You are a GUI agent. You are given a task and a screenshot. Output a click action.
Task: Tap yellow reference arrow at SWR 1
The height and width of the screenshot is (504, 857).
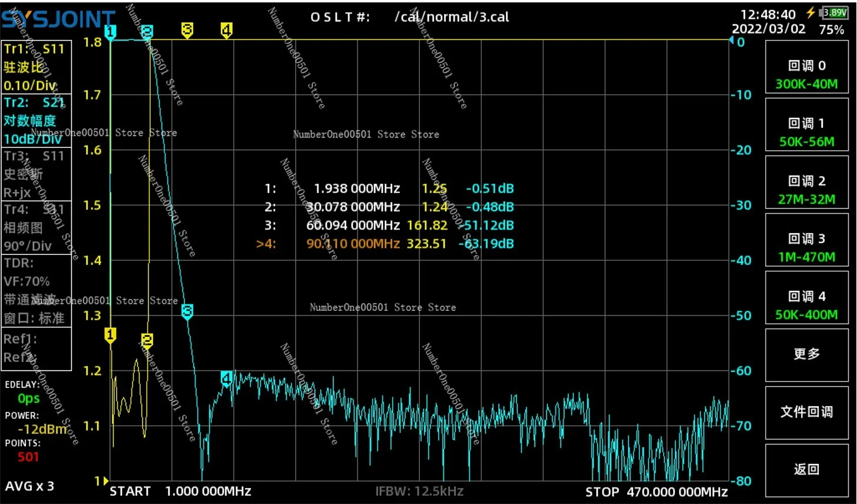pyautogui.click(x=105, y=480)
